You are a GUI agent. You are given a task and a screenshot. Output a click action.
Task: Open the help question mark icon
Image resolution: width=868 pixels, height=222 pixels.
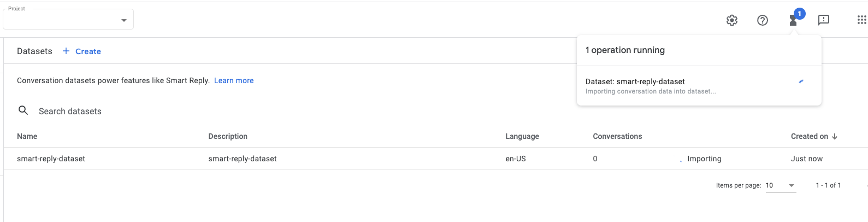763,20
